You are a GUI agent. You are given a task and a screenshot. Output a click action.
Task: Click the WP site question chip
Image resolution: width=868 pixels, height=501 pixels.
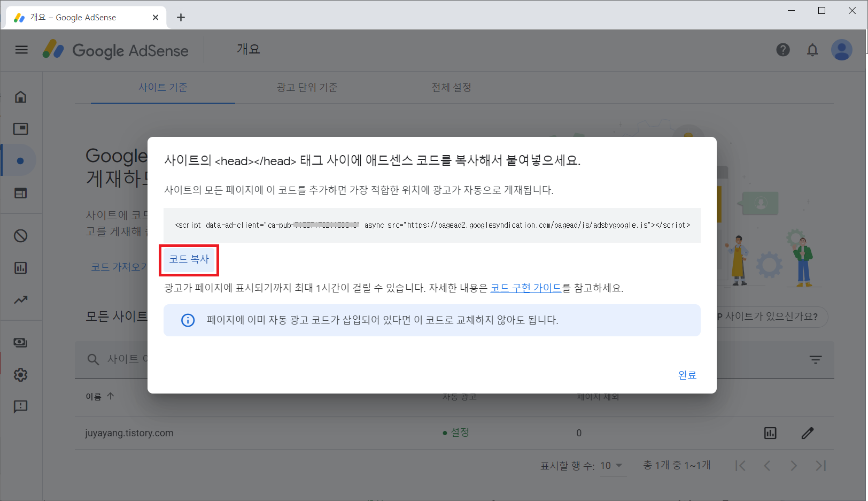pyautogui.click(x=772, y=317)
